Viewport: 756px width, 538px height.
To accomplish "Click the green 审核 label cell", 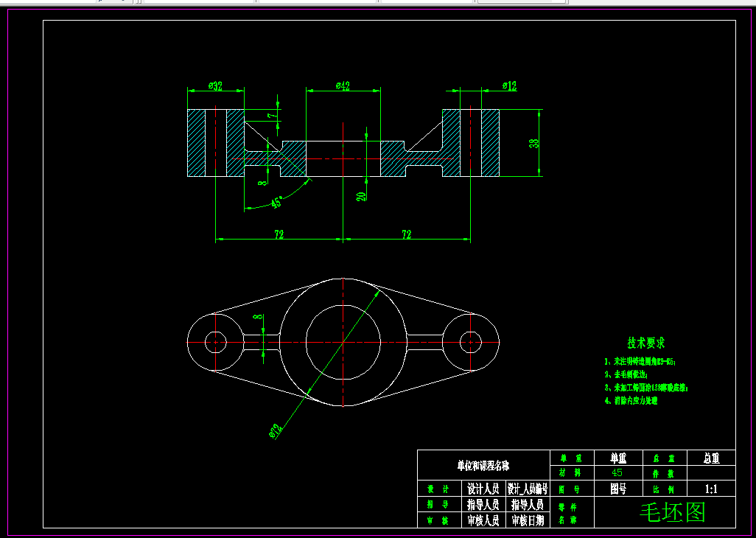I will click(439, 520).
